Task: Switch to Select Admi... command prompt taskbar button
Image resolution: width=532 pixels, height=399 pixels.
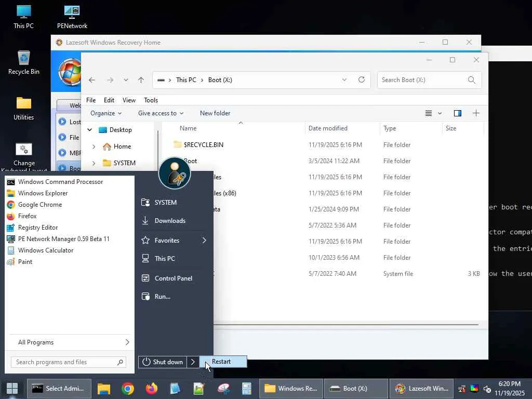Action: [x=59, y=389]
